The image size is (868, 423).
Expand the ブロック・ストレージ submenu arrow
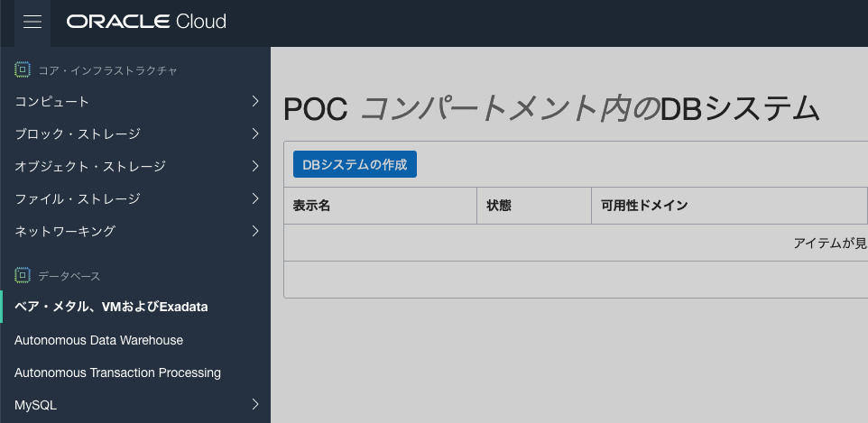click(255, 133)
